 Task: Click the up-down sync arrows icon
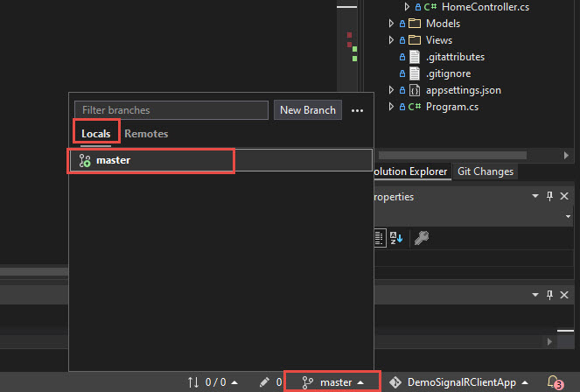[x=193, y=382]
